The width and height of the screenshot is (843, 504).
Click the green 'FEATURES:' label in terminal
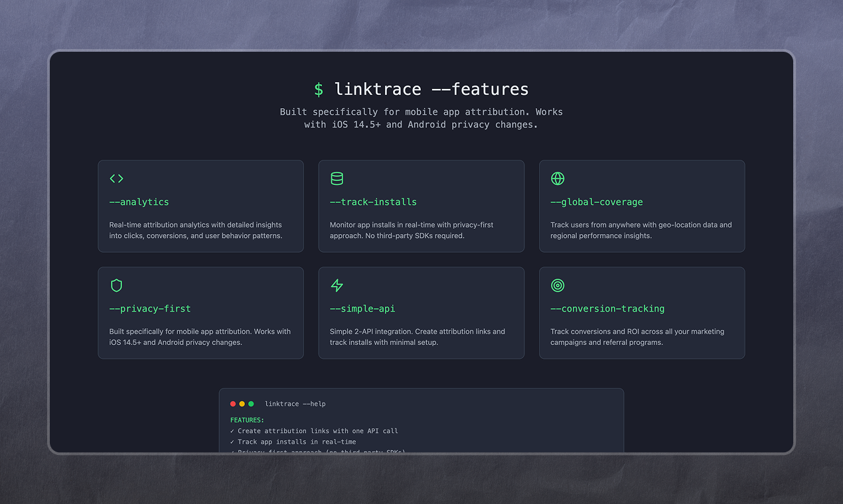tap(247, 420)
